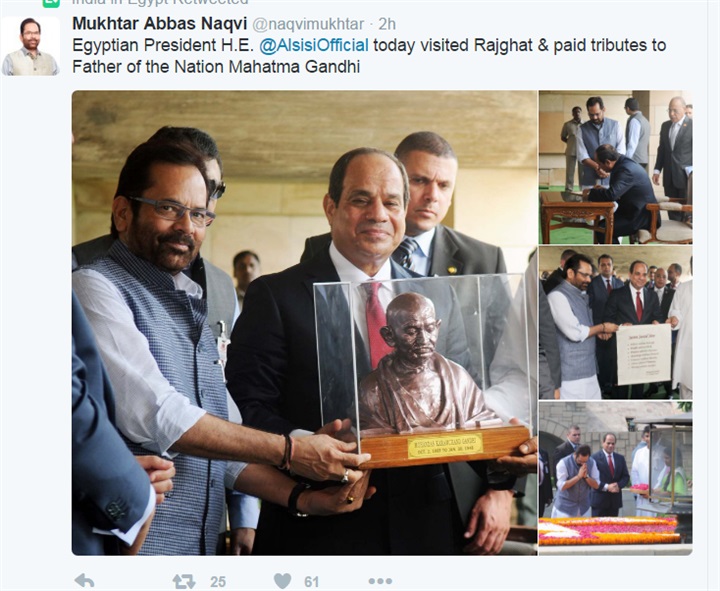Image resolution: width=720 pixels, height=591 pixels.
Task: Open the @AlsisiOfficial mention link
Action: [x=314, y=45]
